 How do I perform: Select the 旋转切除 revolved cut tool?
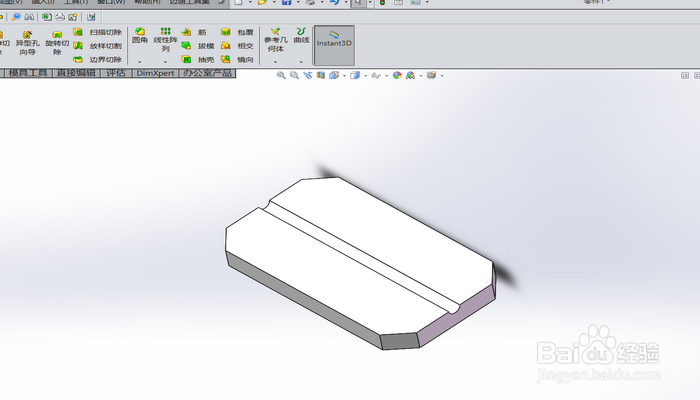click(57, 43)
